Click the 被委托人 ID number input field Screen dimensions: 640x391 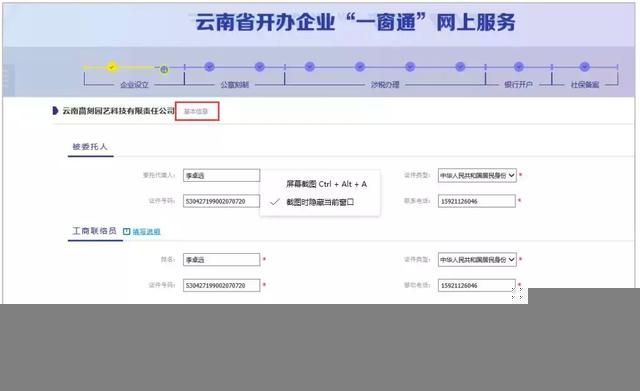(x=221, y=201)
